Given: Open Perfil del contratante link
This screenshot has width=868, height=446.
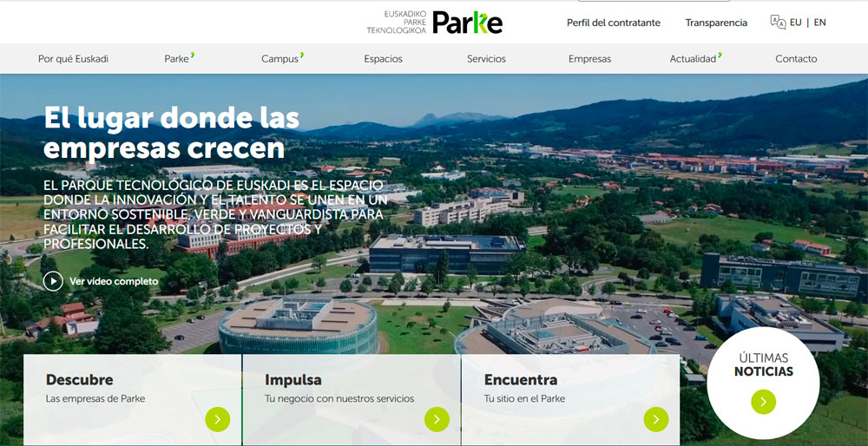Looking at the screenshot, I should click(613, 23).
